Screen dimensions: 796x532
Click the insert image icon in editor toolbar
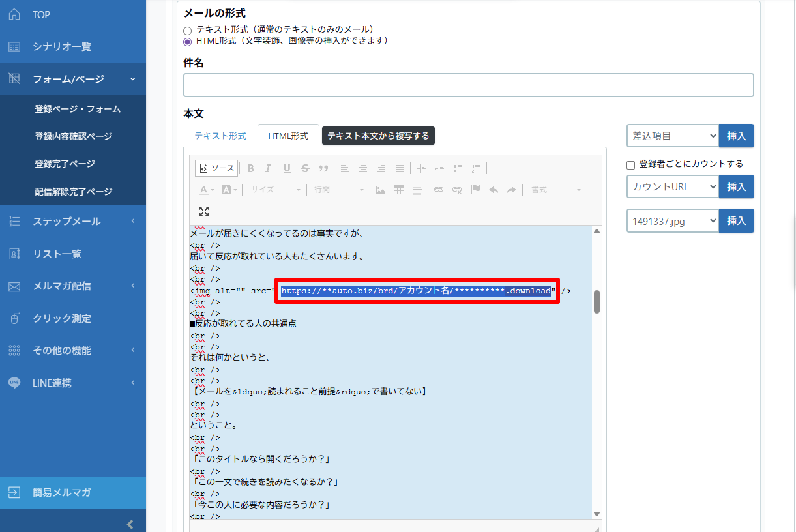coord(381,190)
